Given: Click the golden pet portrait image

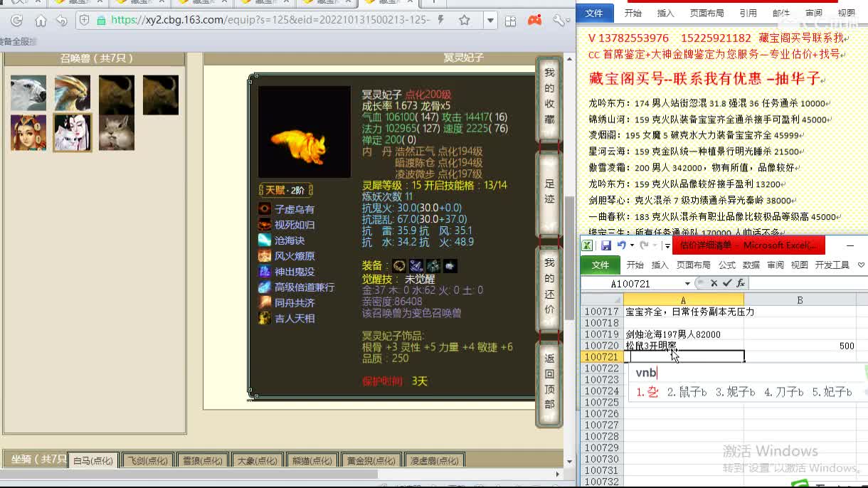Looking at the screenshot, I should point(305,132).
